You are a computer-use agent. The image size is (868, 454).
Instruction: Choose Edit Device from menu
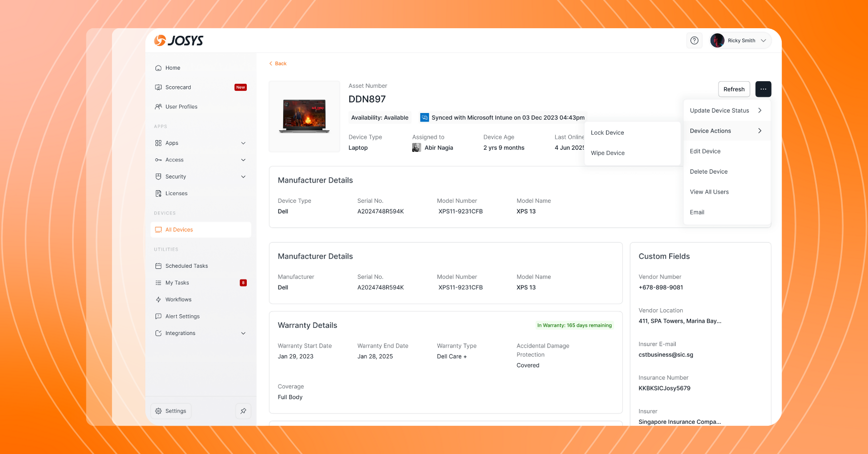point(727,151)
